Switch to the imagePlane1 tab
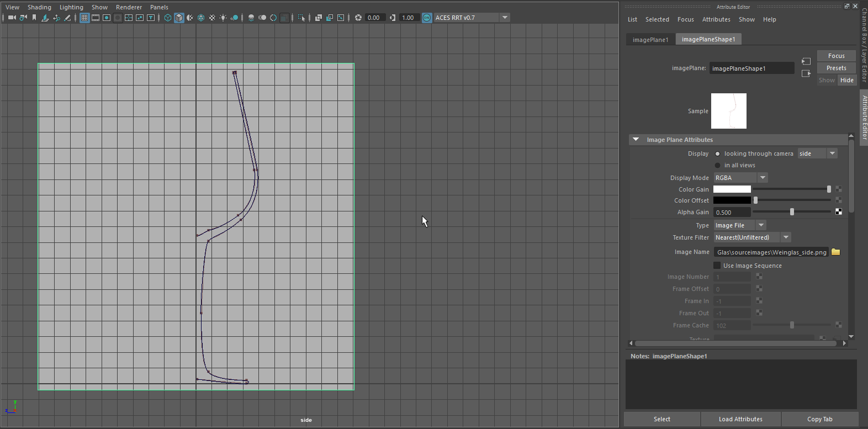This screenshot has height=429, width=868. coord(650,40)
